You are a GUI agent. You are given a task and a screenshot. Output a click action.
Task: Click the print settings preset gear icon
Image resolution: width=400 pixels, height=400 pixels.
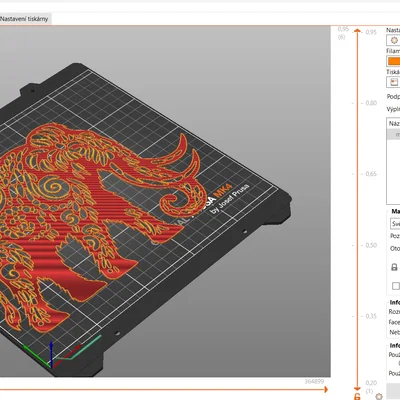[x=393, y=40]
